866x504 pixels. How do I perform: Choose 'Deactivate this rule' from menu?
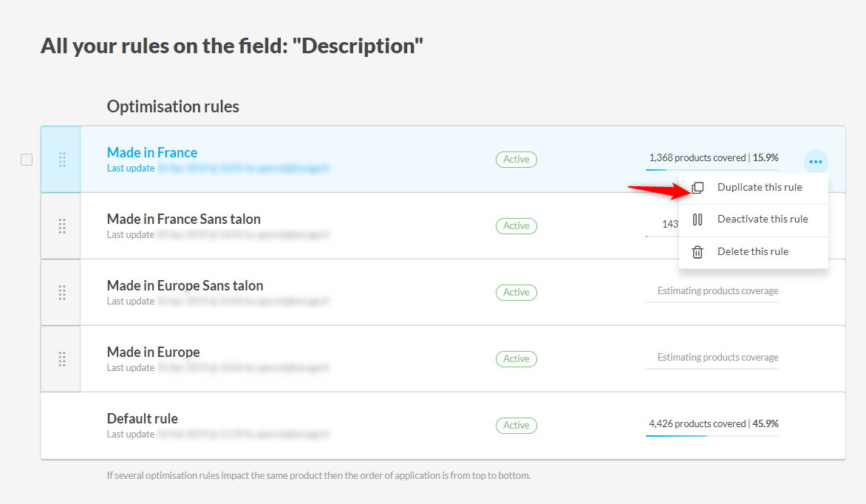[x=763, y=219]
